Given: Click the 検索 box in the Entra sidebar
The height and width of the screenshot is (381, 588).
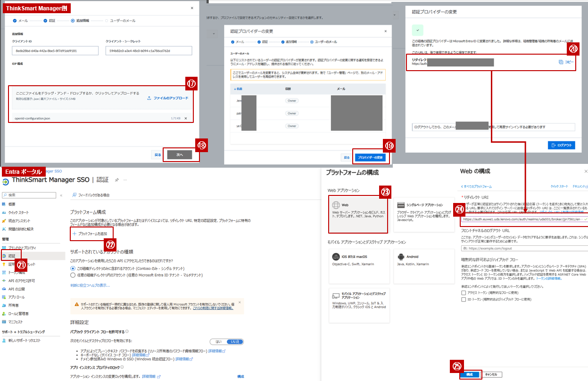Looking at the screenshot, I should 29,195.
